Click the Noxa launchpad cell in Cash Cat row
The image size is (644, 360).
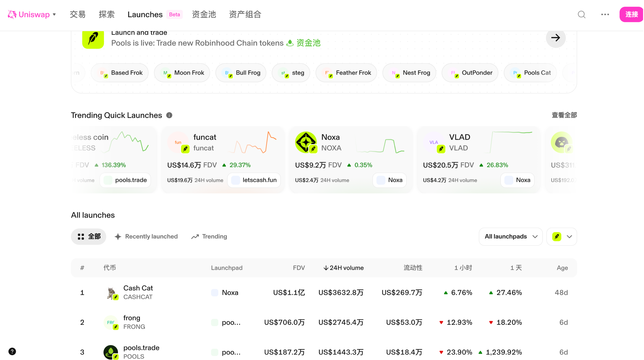click(x=225, y=293)
